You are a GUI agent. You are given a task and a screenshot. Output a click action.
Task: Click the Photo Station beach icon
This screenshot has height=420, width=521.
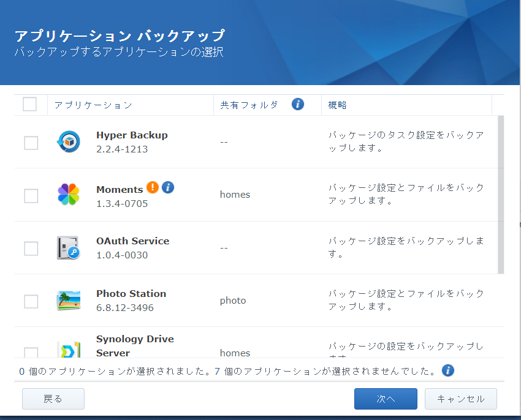[69, 300]
